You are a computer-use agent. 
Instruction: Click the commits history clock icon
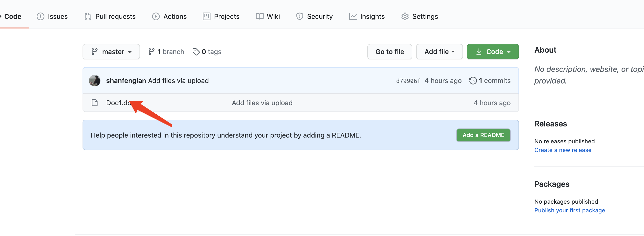click(x=473, y=81)
